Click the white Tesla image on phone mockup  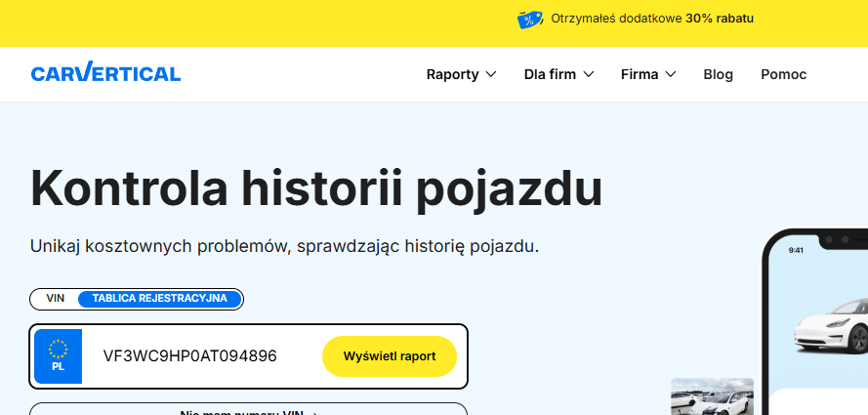(833, 331)
